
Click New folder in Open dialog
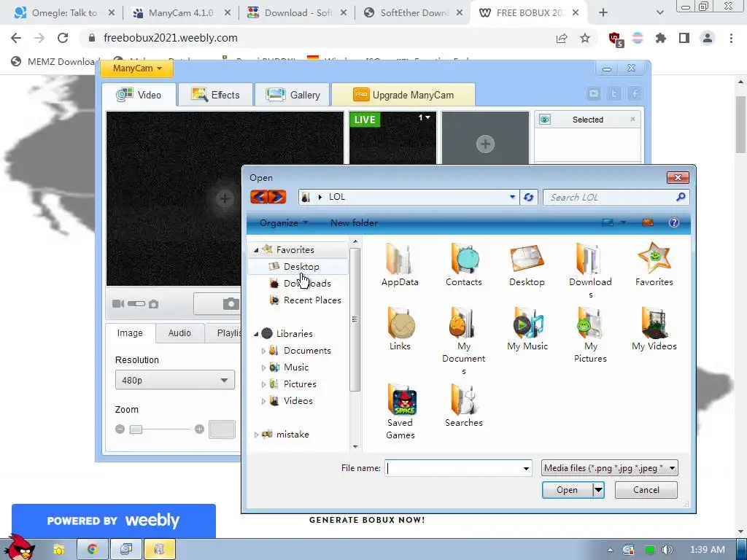354,223
